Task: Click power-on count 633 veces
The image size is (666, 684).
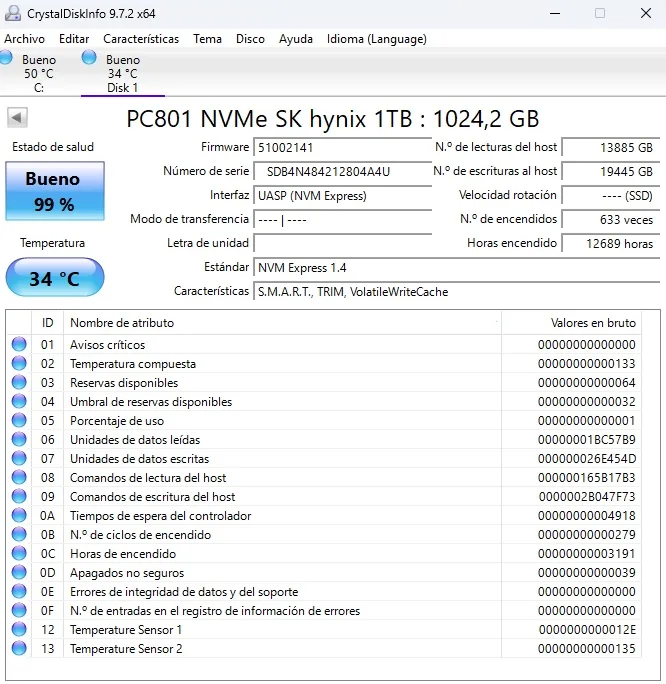Action: point(611,219)
